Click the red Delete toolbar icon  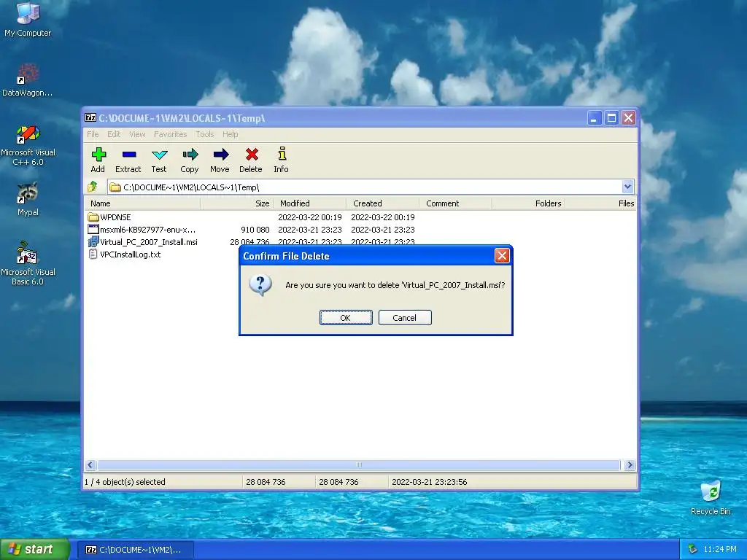point(252,155)
